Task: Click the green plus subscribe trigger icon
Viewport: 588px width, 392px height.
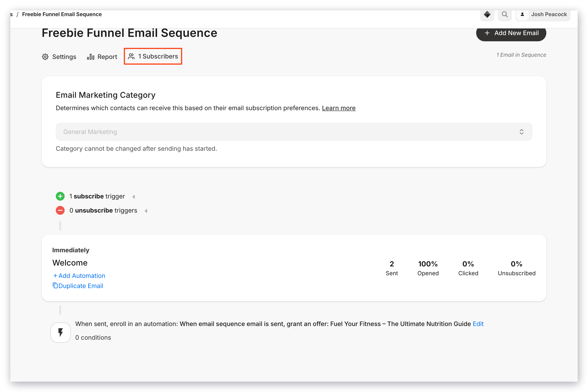Action: coord(60,196)
